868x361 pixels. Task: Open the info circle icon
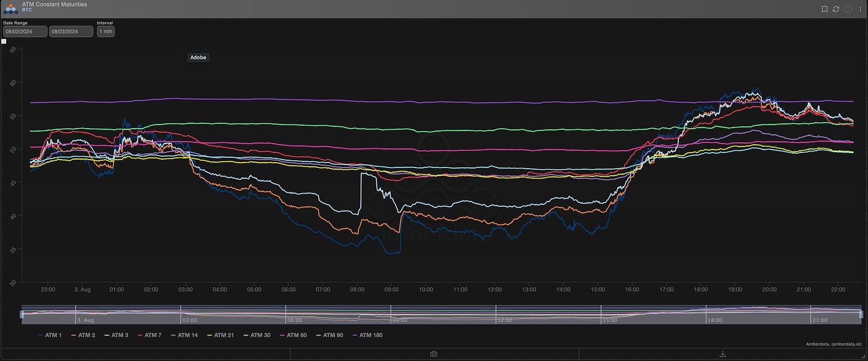[848, 9]
